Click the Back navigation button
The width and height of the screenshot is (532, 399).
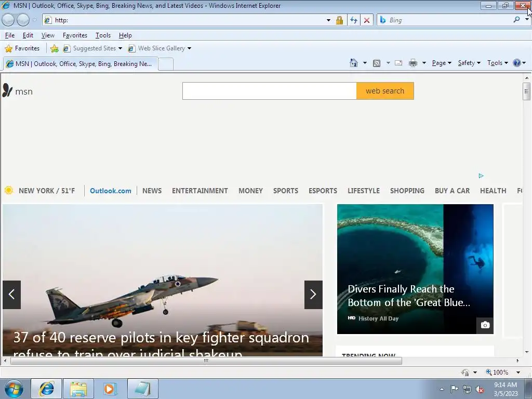8,20
